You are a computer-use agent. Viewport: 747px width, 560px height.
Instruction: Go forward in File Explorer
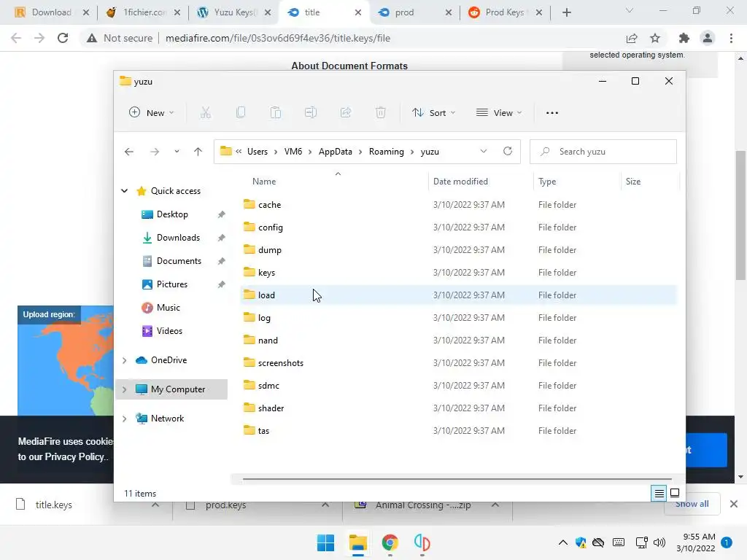point(155,152)
